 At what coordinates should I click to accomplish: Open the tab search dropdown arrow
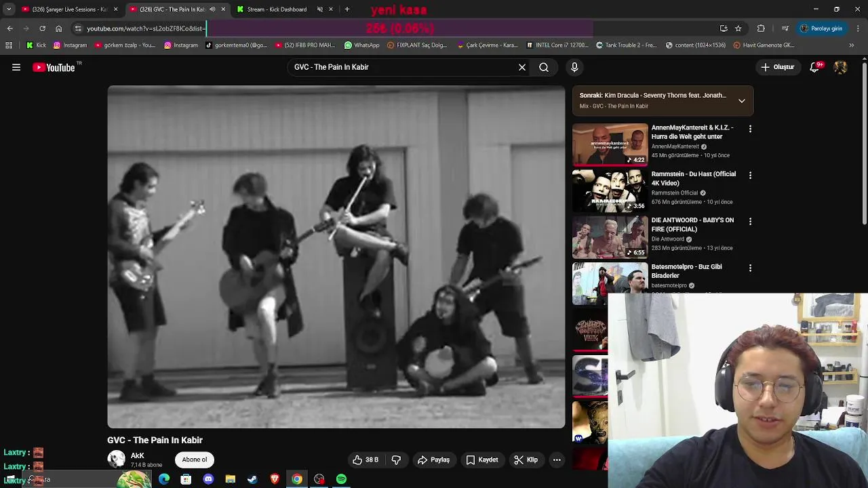[9, 9]
